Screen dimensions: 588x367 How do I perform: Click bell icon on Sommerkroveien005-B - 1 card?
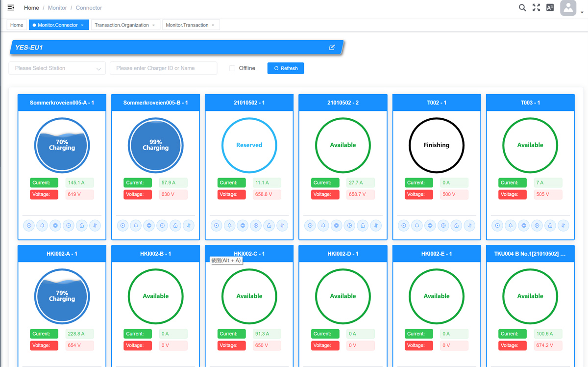[136, 226]
